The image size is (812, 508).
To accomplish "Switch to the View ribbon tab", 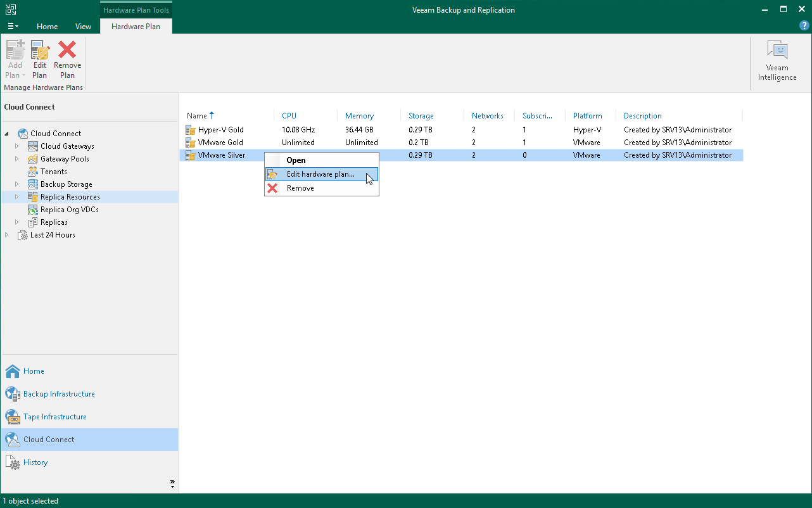I will click(83, 27).
